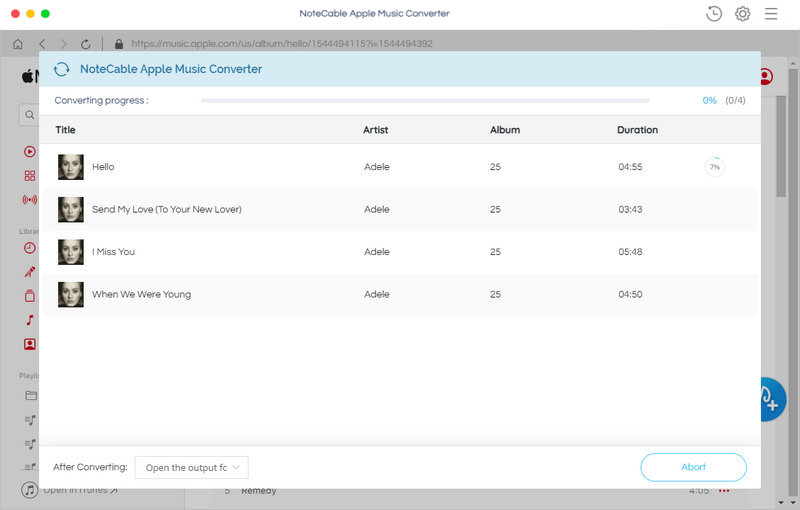Click the Duration column header
The height and width of the screenshot is (510, 800).
tap(637, 130)
